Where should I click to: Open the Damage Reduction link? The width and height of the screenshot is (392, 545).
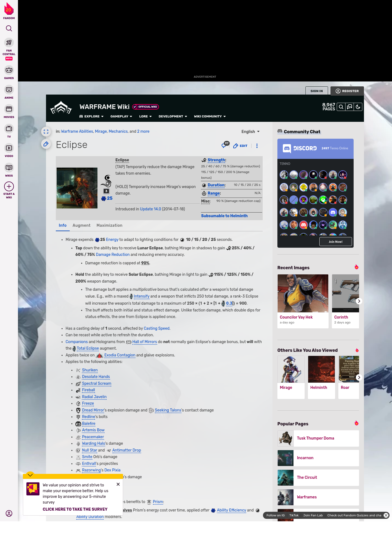click(113, 255)
